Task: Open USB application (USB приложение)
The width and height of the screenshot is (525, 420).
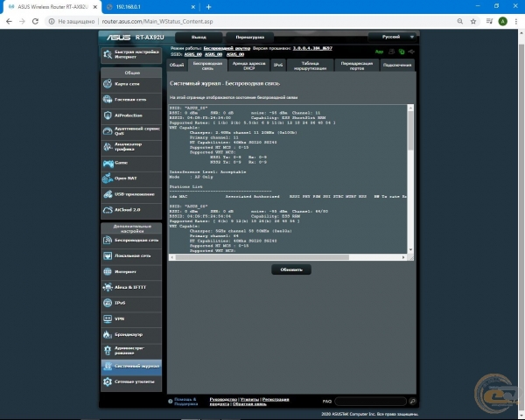Action: coord(131,194)
